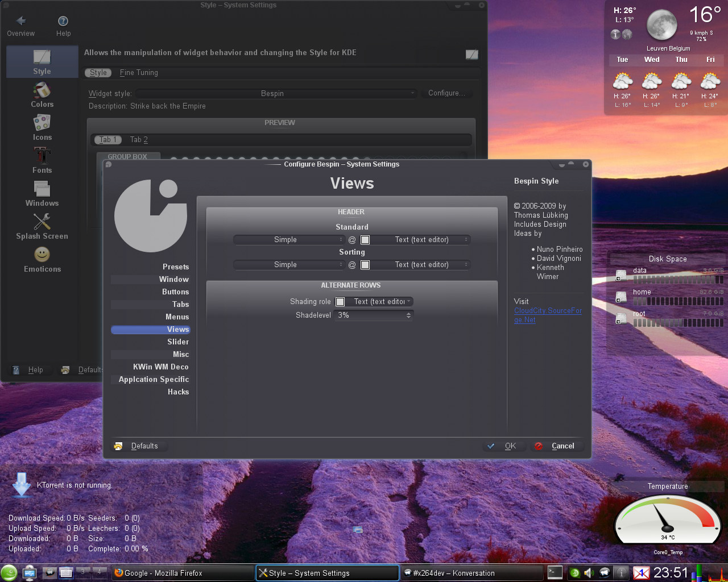This screenshot has height=582, width=728.
Task: Click the KTorrent download arrow icon
Action: [22, 484]
